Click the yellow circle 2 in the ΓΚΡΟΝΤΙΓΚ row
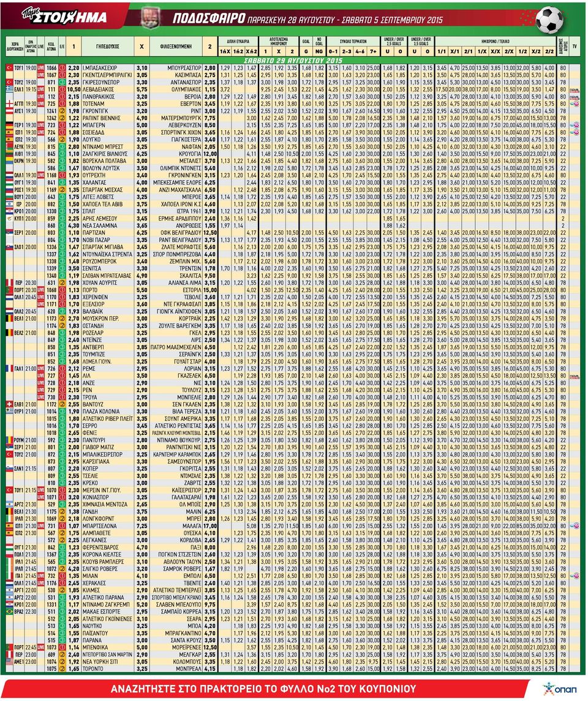This screenshot has width=588, height=701. tap(62, 111)
